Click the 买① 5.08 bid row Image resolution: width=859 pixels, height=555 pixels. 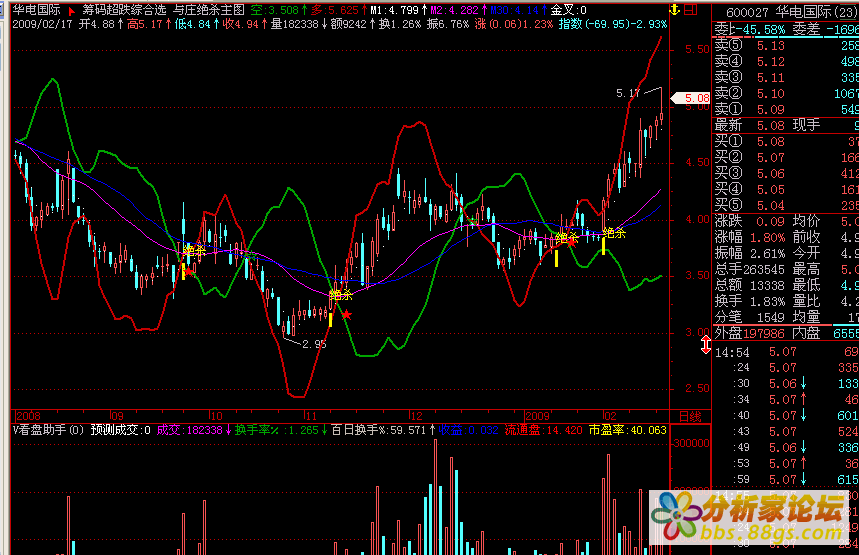786,141
